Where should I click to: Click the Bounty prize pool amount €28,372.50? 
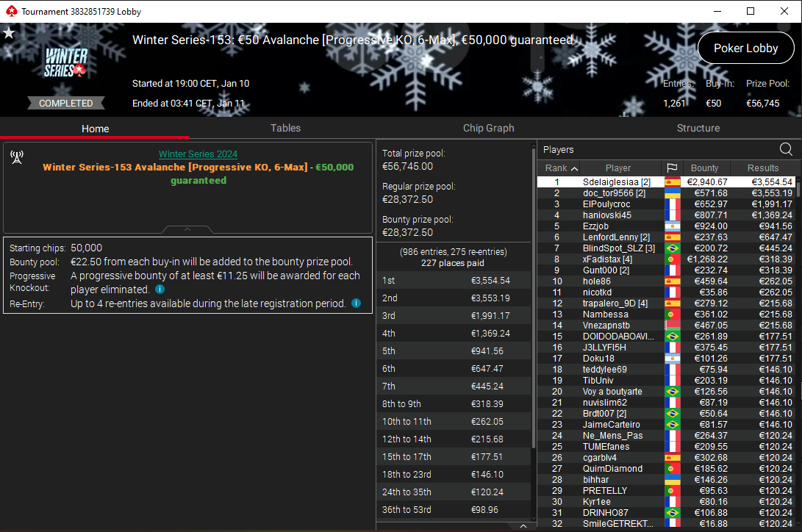[x=408, y=232]
